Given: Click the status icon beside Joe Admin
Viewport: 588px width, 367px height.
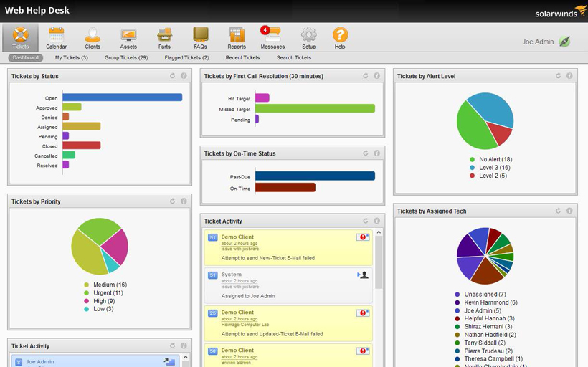Looking at the screenshot, I should click(565, 42).
